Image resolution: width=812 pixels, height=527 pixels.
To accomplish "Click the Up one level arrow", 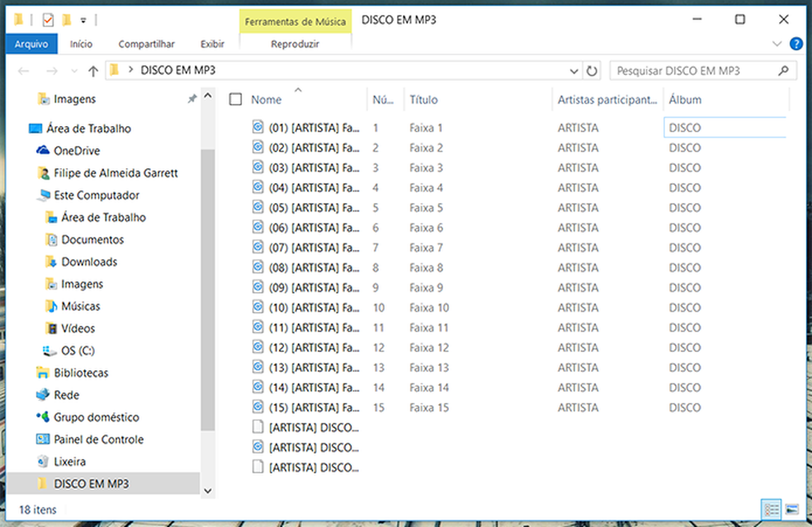I will [93, 71].
